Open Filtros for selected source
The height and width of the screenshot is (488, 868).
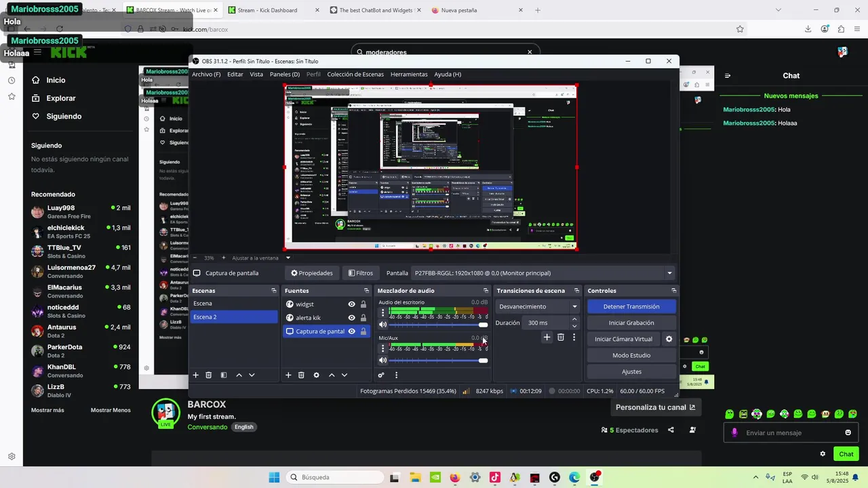coord(361,273)
